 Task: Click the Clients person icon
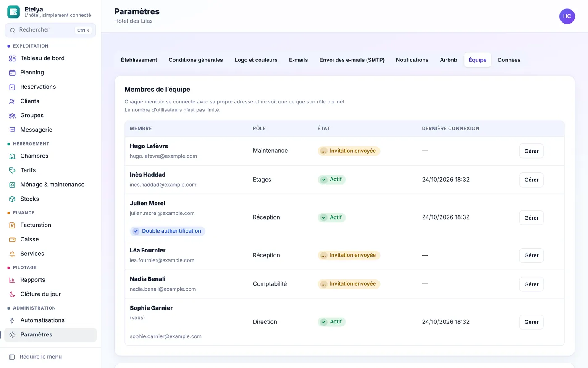coord(12,101)
